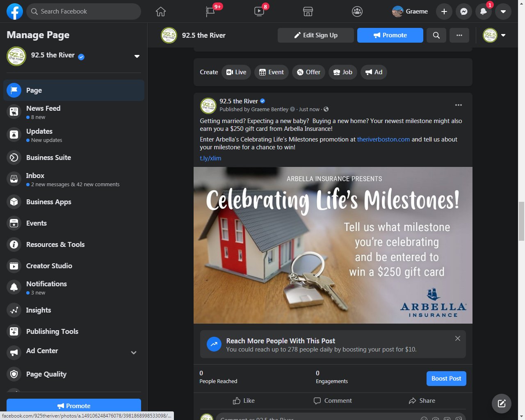Click the Boost Post button
This screenshot has width=525, height=420.
coord(446,379)
